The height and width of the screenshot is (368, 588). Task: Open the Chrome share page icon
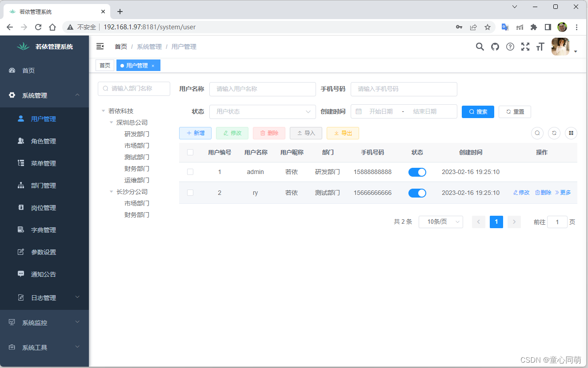coord(473,27)
